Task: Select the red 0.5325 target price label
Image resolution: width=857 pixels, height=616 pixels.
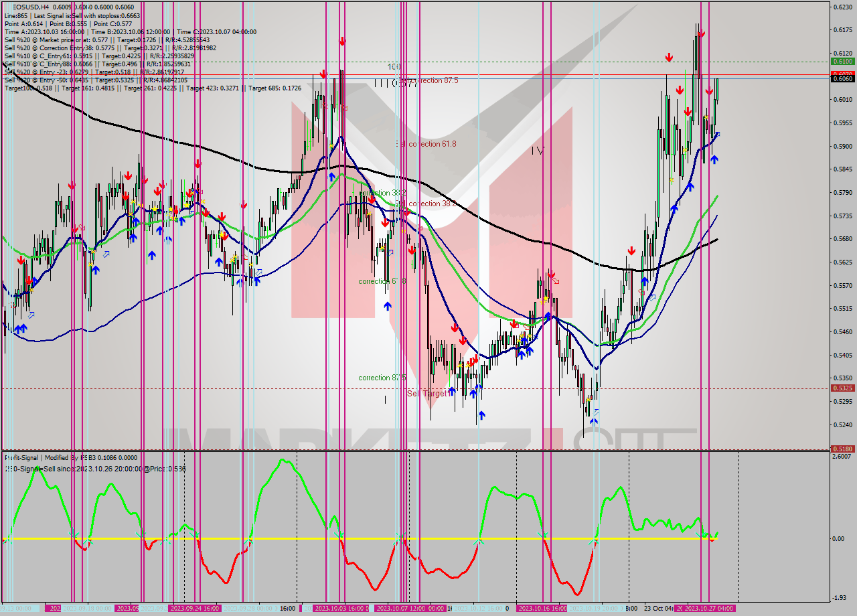Action: click(843, 387)
